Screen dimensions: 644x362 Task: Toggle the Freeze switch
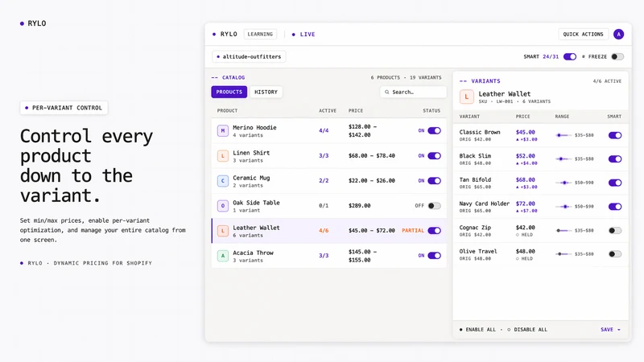pos(617,56)
